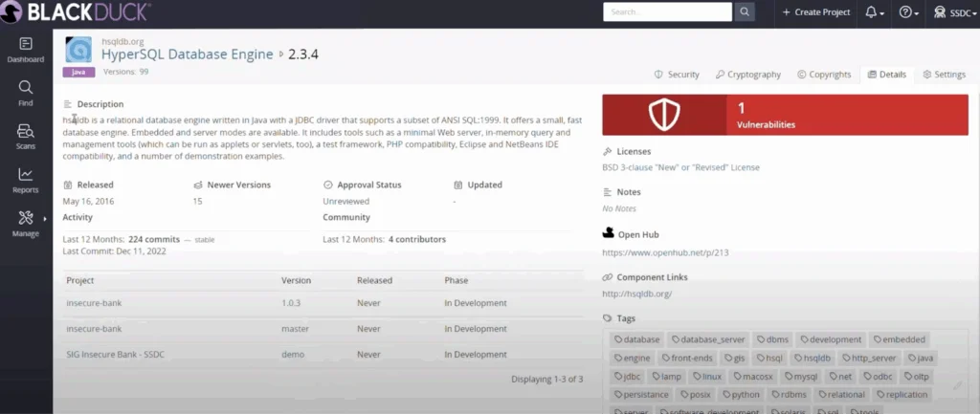
Task: Click the http_server tag
Action: coord(869,359)
